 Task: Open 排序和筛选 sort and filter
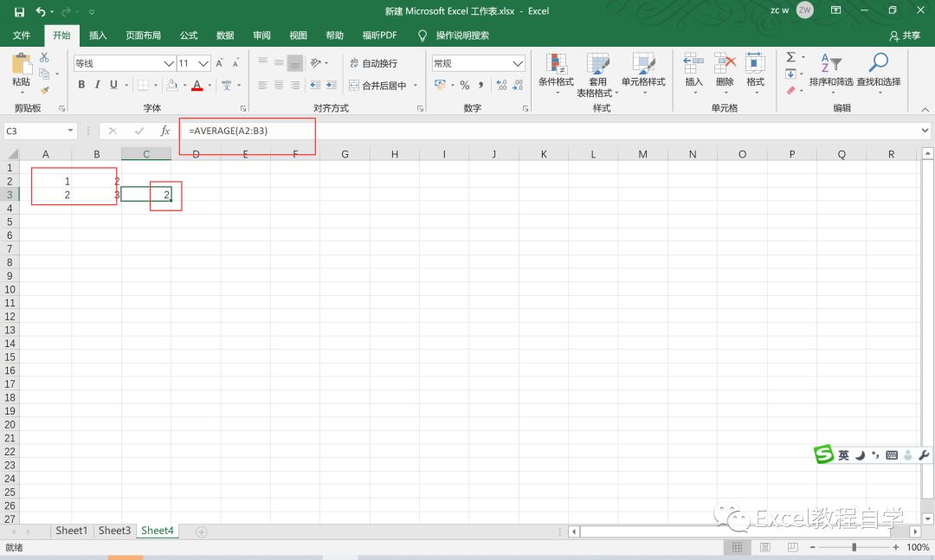pyautogui.click(x=831, y=74)
